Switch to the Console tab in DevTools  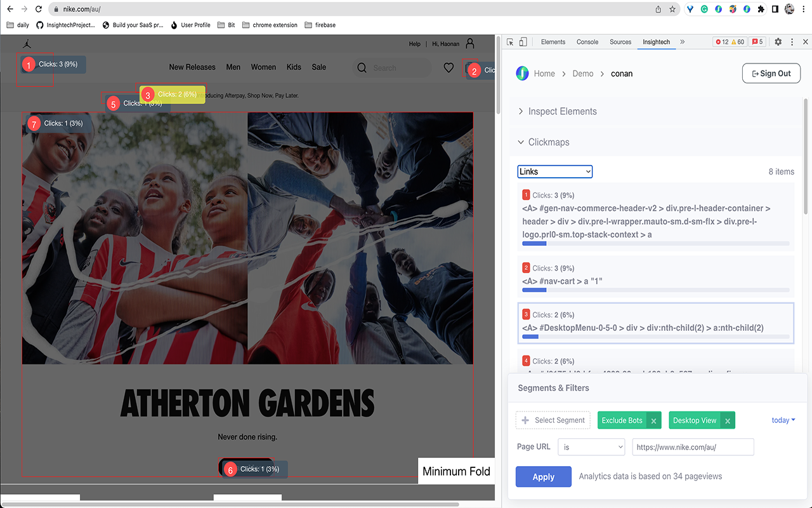pos(587,41)
